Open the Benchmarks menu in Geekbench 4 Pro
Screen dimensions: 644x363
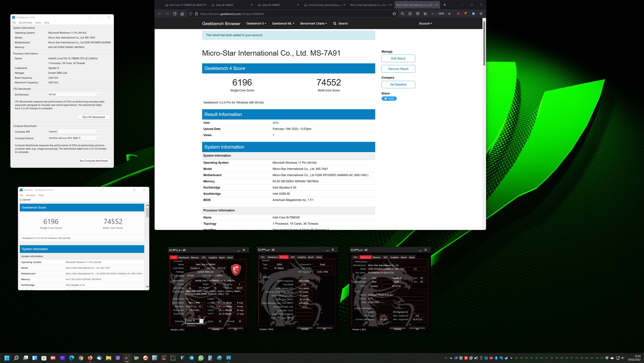point(25,23)
